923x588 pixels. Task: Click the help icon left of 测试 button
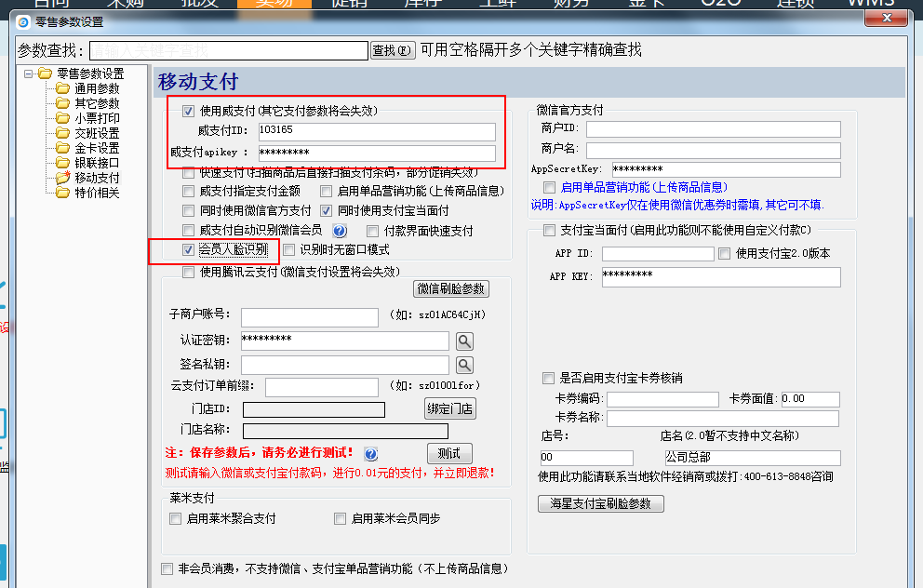tap(370, 454)
